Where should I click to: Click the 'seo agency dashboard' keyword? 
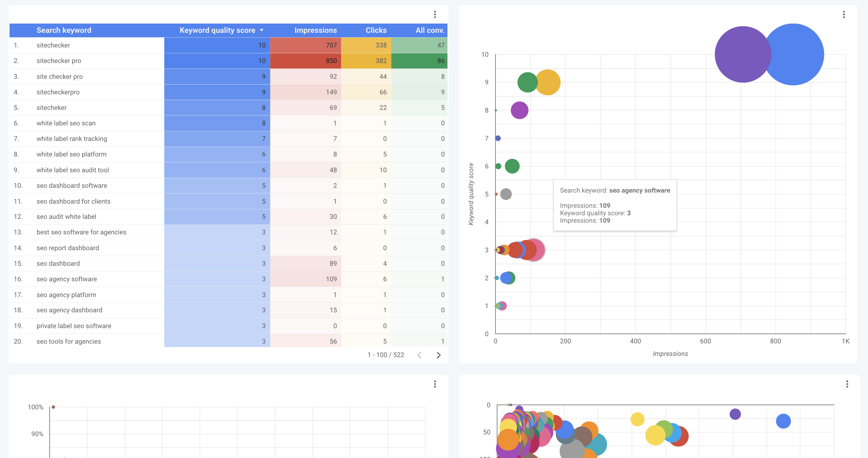coord(69,310)
